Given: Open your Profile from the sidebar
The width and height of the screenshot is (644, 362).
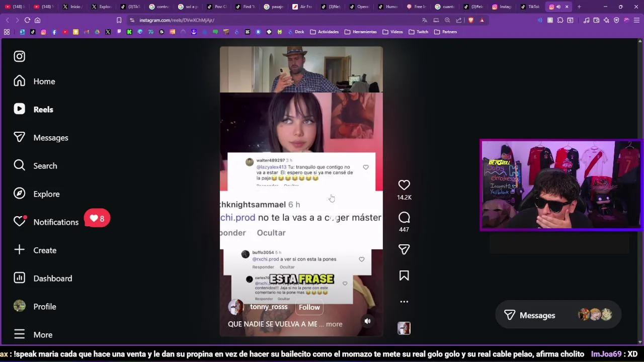Looking at the screenshot, I should tap(35, 307).
